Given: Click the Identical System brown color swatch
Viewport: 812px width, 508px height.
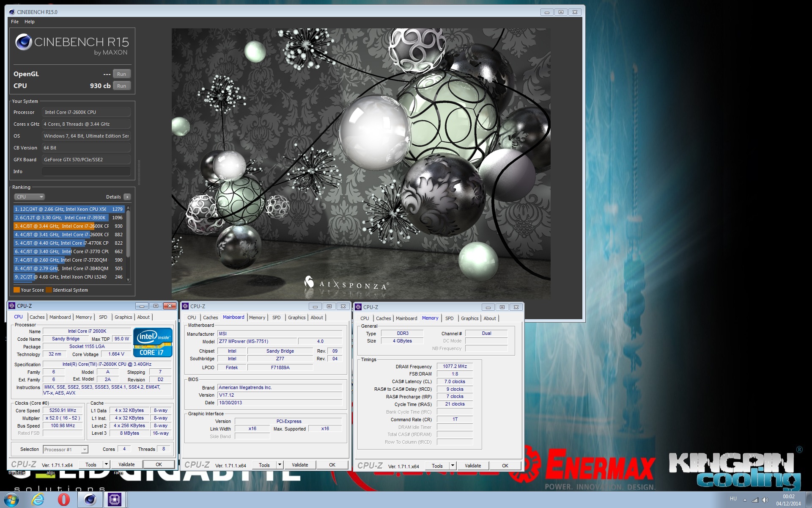Looking at the screenshot, I should (x=49, y=290).
